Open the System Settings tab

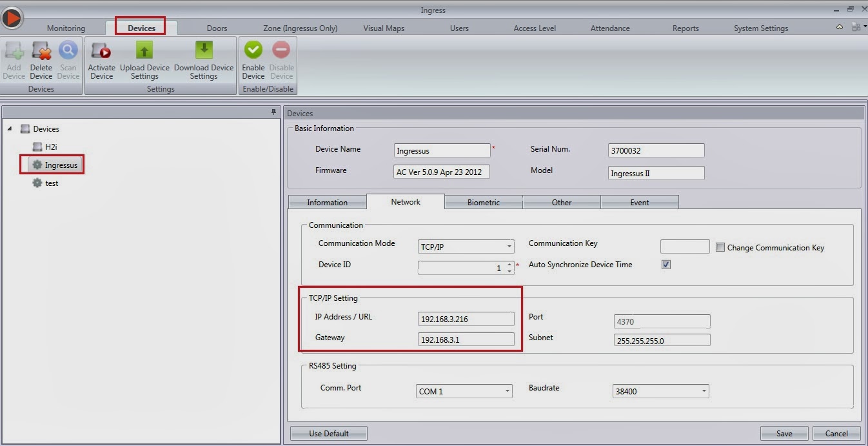click(x=761, y=28)
